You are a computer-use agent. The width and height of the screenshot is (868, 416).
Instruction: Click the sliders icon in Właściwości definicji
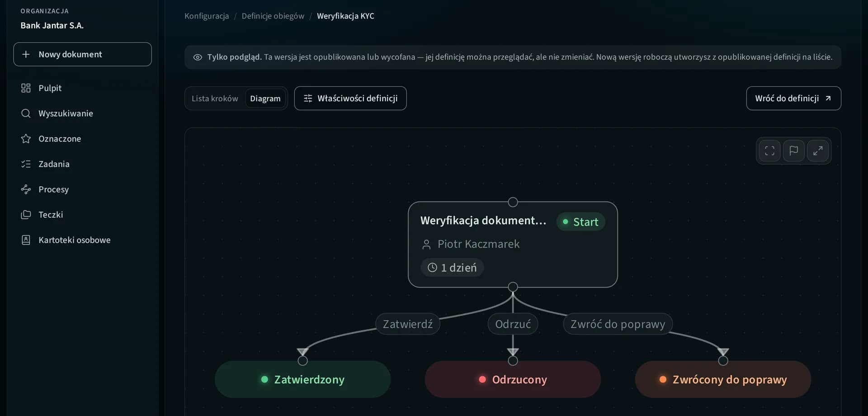308,99
